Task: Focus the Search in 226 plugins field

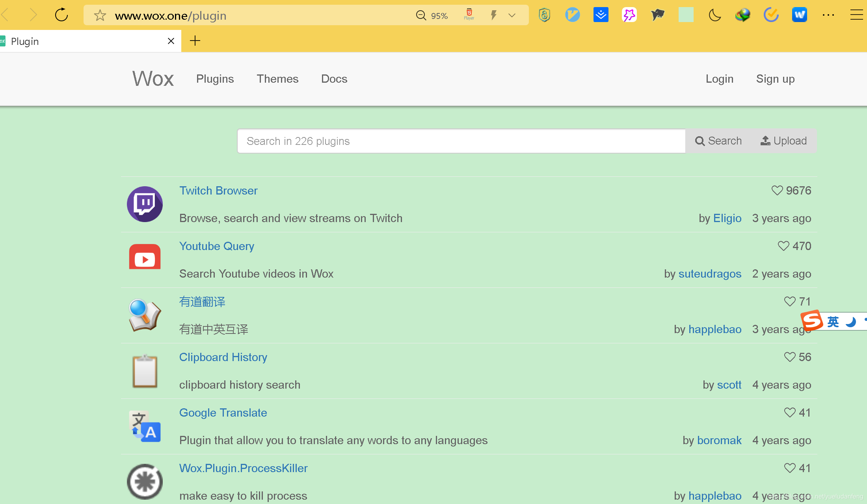Action: [461, 141]
